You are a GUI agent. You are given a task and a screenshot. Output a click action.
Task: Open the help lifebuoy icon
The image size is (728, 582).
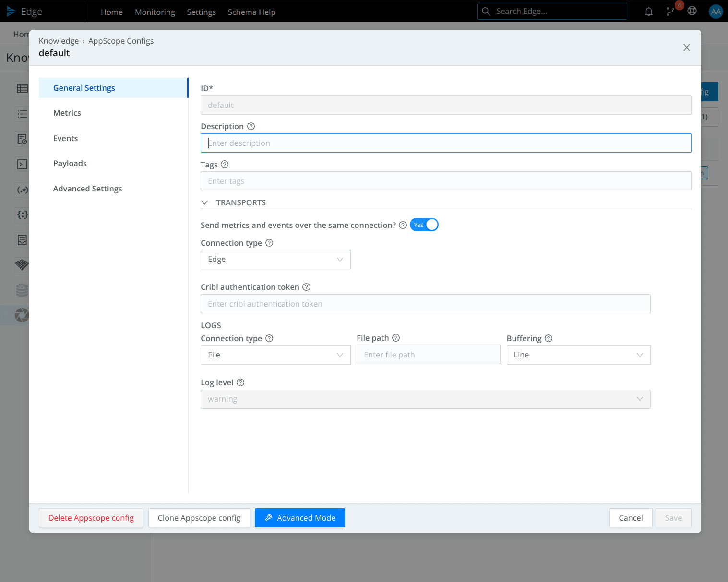692,11
